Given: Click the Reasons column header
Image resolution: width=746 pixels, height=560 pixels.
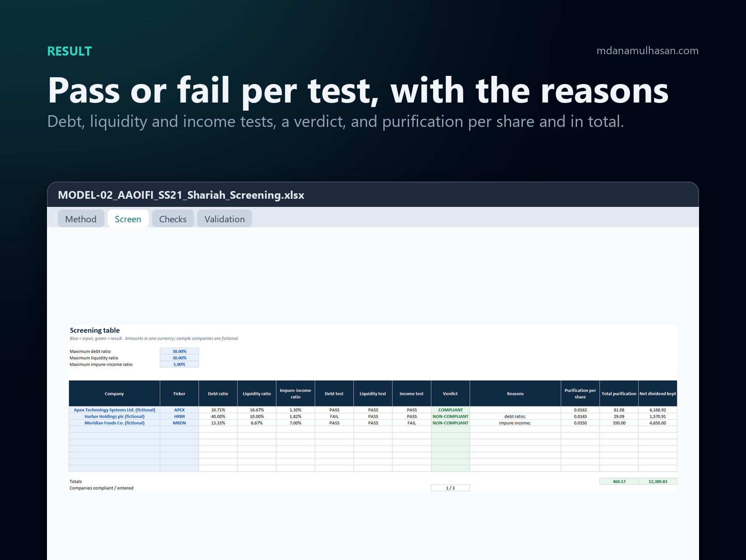Looking at the screenshot, I should [x=515, y=393].
